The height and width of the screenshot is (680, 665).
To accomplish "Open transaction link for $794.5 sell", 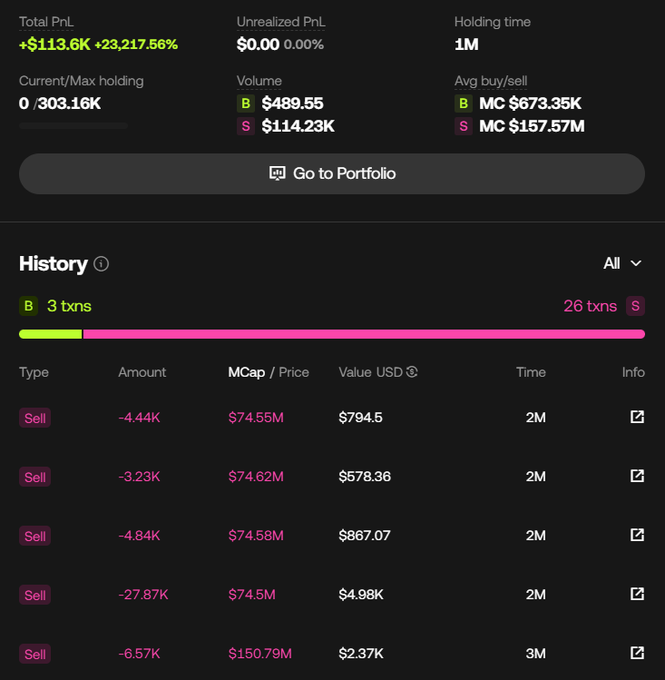I will (637, 417).
